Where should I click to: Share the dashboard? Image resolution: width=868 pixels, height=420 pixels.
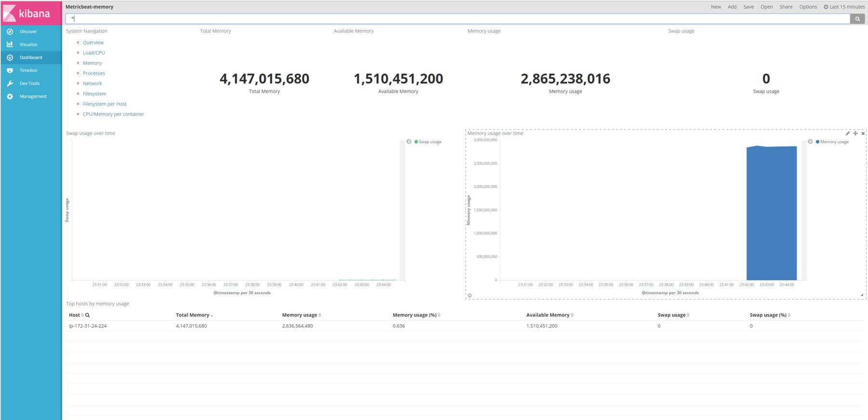tap(786, 7)
